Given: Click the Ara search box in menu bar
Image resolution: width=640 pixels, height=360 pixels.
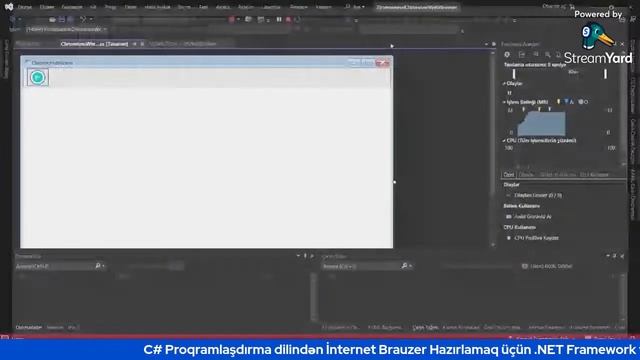Looking at the screenshot, I should tap(355, 7).
